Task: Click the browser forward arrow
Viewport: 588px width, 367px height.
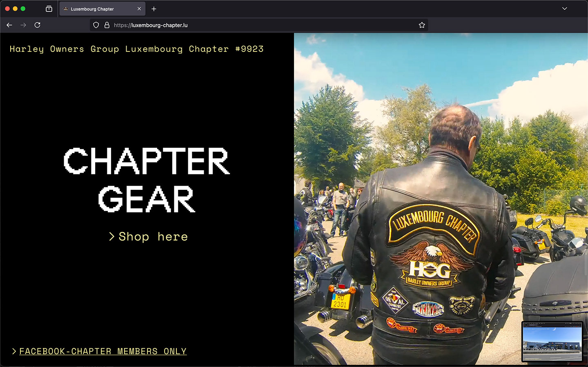Action: click(23, 25)
